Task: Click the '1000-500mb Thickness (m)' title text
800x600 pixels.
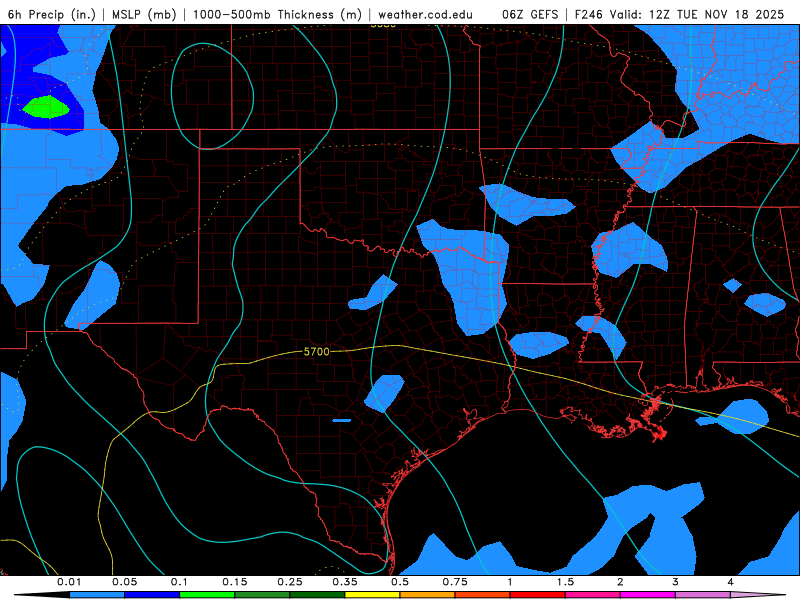Action: (x=277, y=14)
